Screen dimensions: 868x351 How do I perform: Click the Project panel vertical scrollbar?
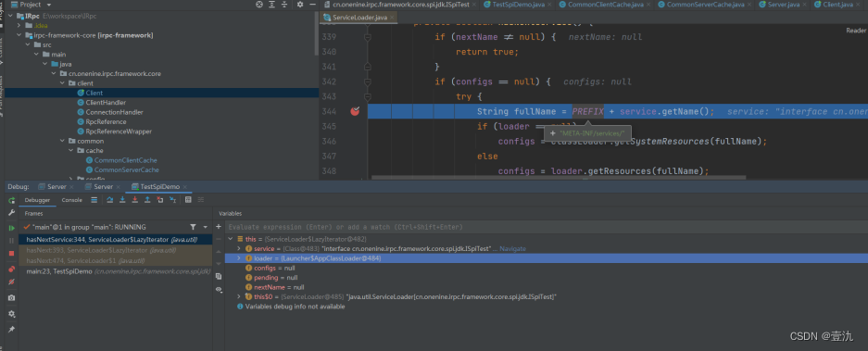[x=317, y=33]
